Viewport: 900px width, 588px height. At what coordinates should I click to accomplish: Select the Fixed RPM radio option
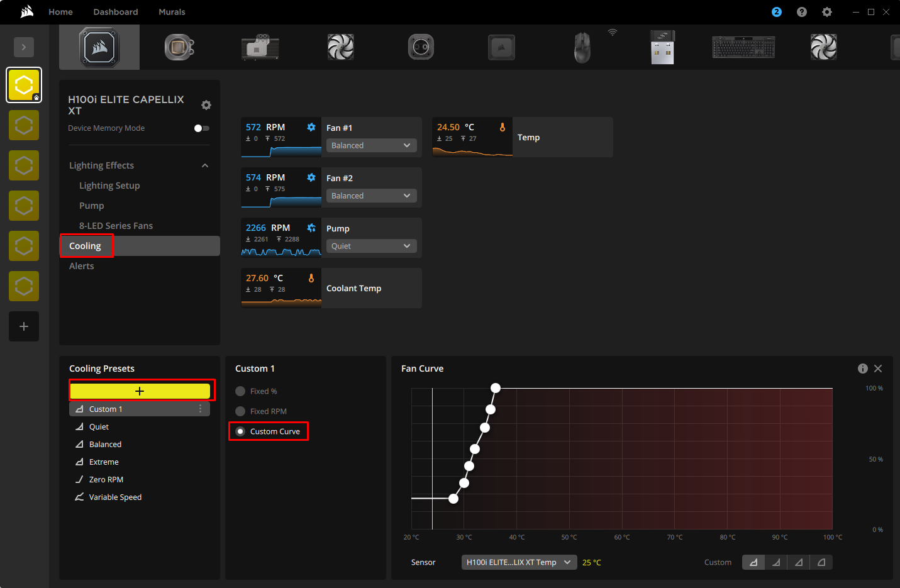point(240,411)
